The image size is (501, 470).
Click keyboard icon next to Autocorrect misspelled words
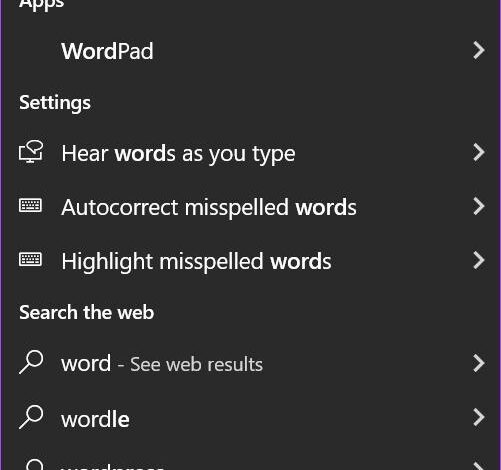click(x=30, y=205)
